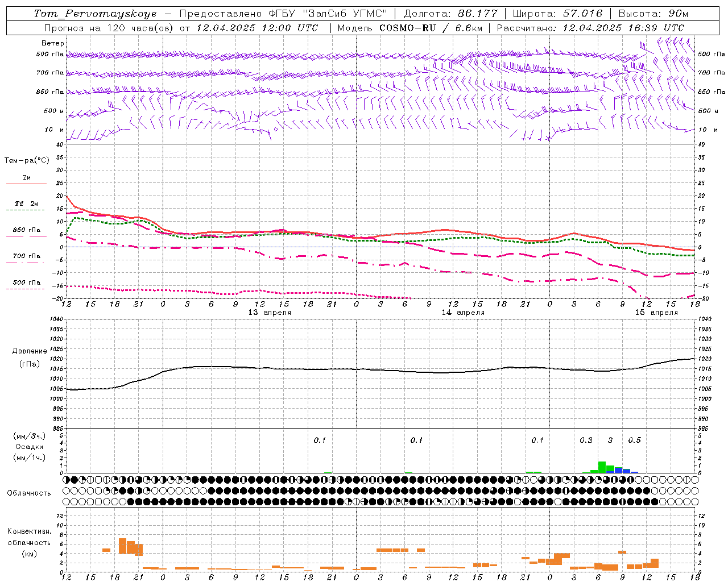Image resolution: width=728 pixels, height=582 pixels.
Task: Click the (мм/1ч.) precipitation unit label
Action: [29, 458]
